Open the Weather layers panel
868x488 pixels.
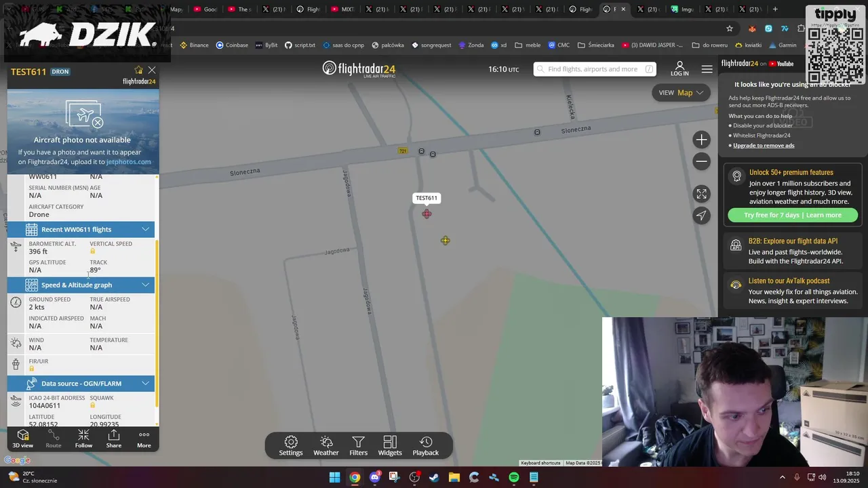pyautogui.click(x=326, y=446)
